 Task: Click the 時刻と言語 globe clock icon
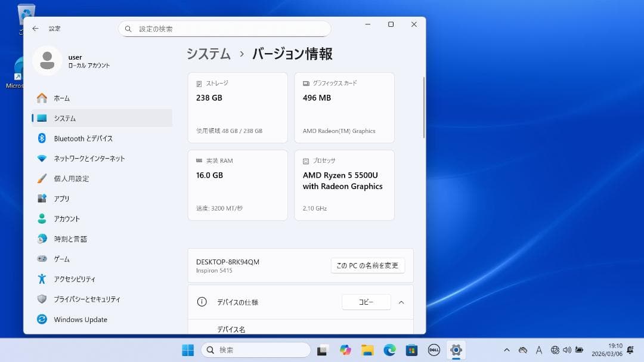click(42, 239)
